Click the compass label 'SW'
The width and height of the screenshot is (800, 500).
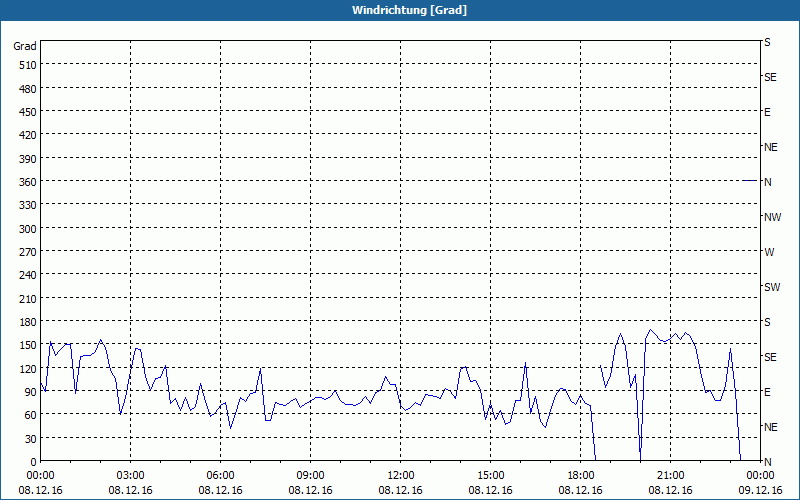[772, 287]
